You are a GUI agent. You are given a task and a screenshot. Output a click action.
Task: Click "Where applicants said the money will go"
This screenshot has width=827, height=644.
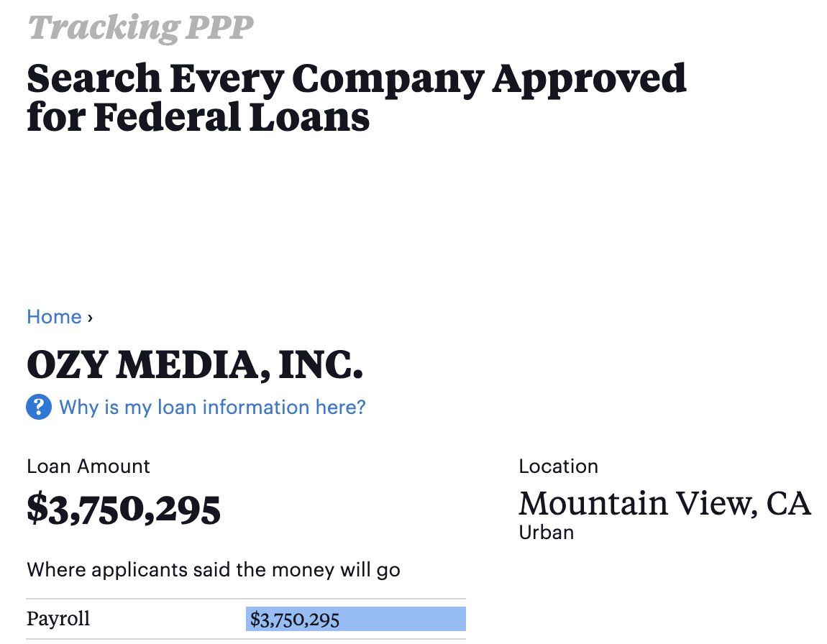[213, 571]
